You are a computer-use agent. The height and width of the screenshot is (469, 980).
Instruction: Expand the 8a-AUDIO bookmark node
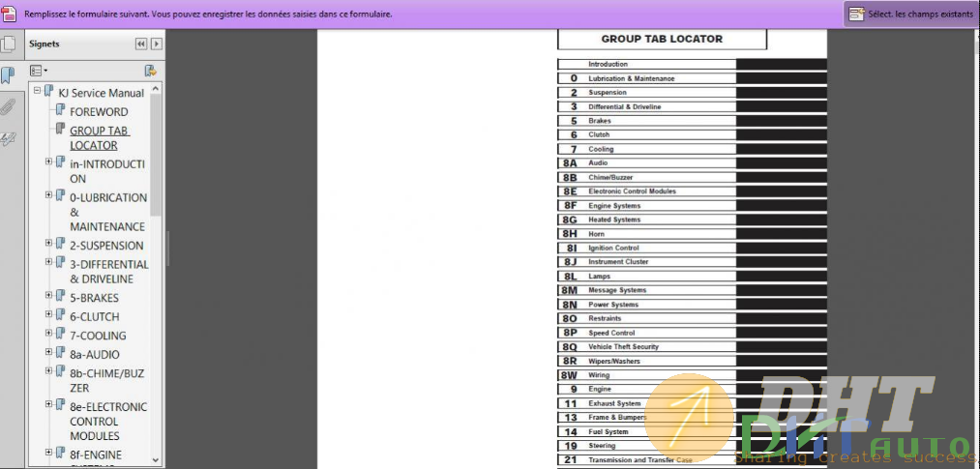(x=48, y=352)
